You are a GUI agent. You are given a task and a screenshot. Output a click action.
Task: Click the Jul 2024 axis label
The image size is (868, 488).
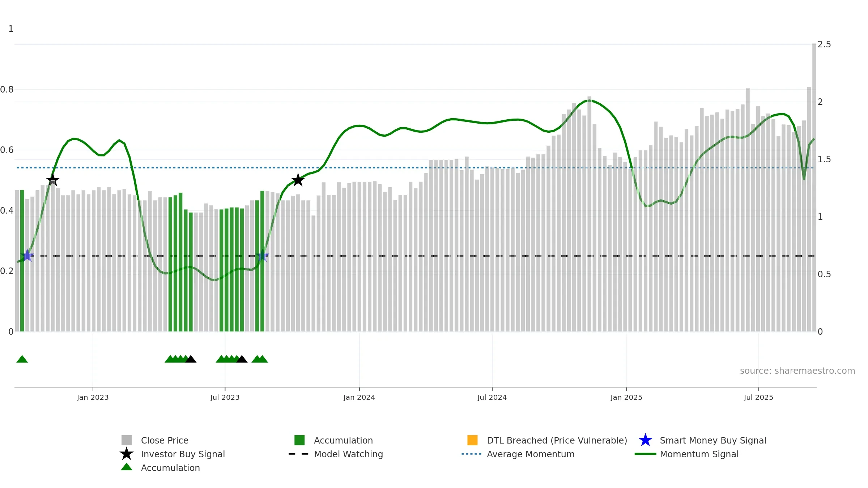pos(492,397)
